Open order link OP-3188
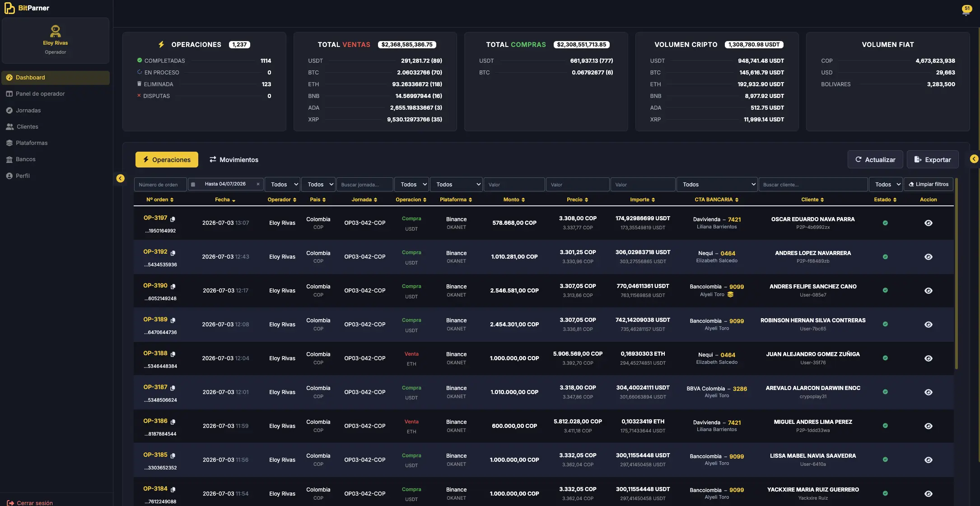 click(155, 353)
